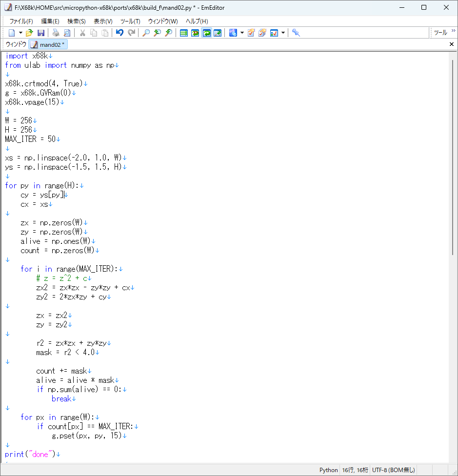Expand toolbar overflow chevron next to ツール
Viewport: 458px width, 476px height.
[454, 31]
